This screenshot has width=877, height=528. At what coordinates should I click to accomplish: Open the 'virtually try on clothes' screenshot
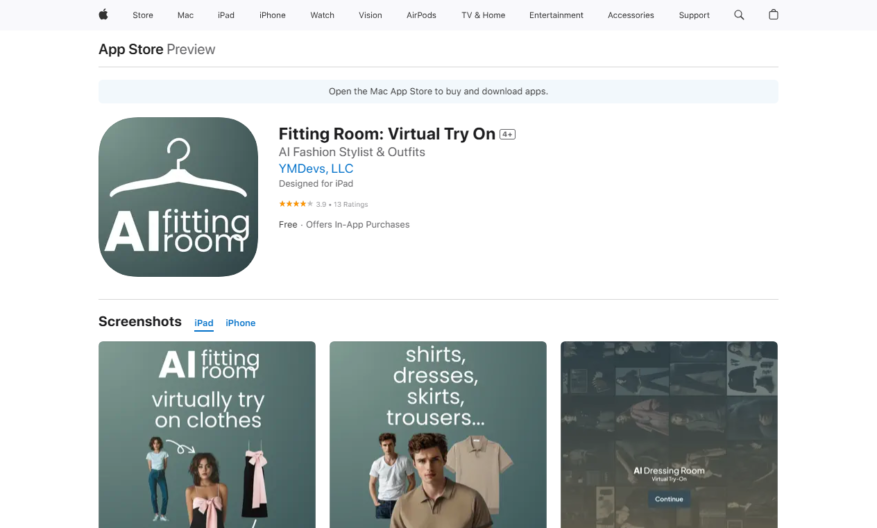[207, 435]
